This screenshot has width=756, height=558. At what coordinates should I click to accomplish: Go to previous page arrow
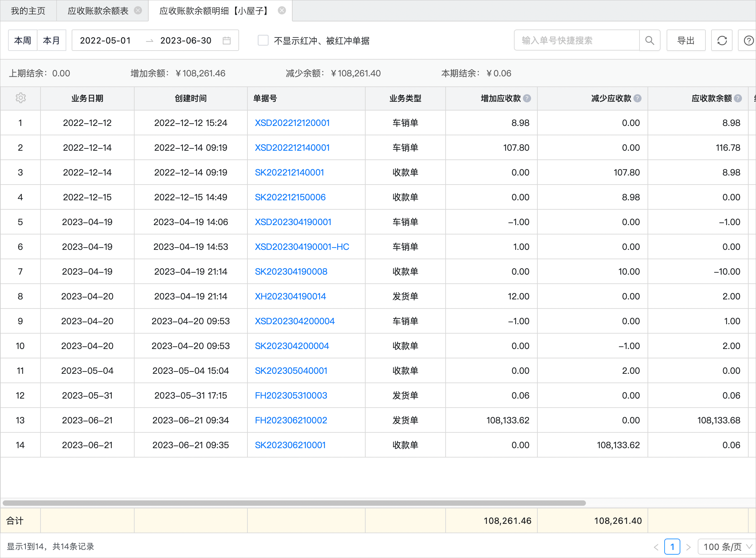pos(656,547)
